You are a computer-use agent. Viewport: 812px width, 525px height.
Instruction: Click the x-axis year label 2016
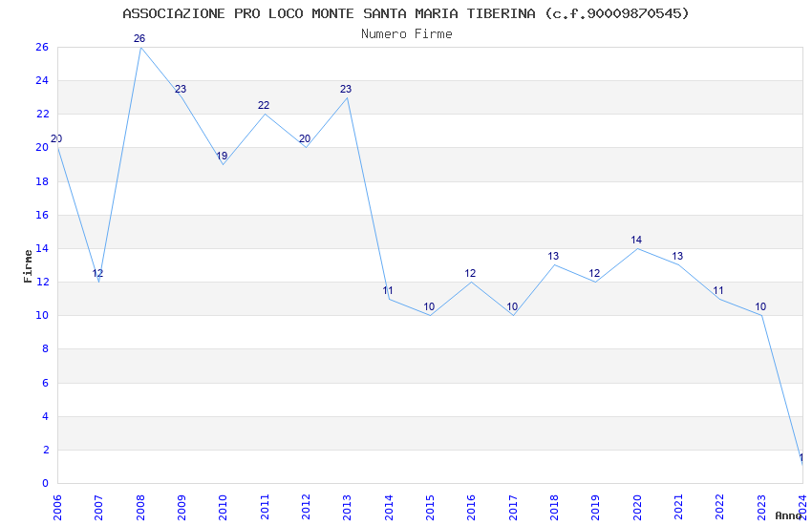coord(471,508)
